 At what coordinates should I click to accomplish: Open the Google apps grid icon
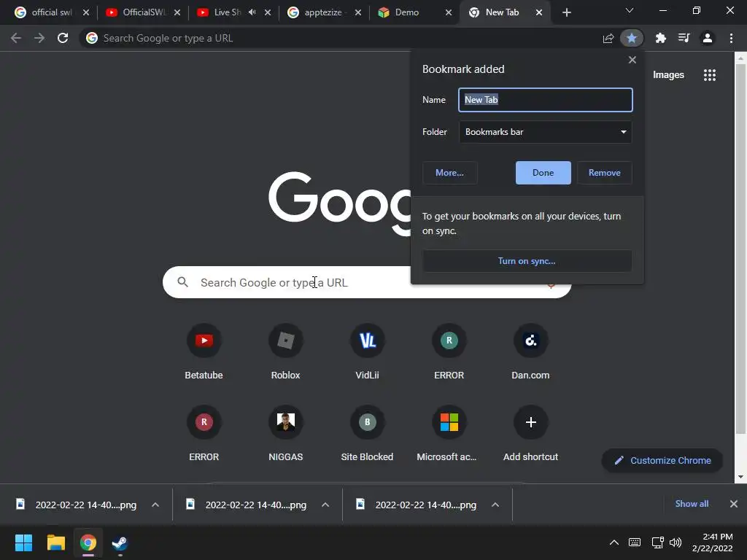(x=709, y=75)
